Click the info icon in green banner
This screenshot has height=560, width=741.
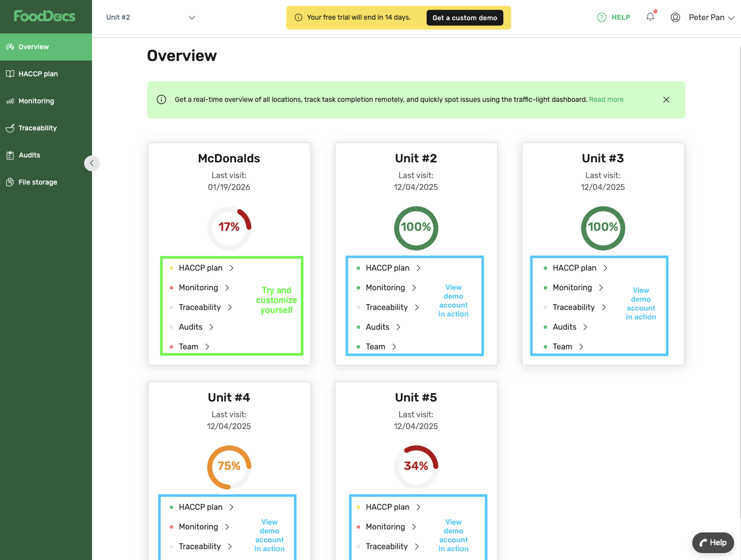(161, 99)
